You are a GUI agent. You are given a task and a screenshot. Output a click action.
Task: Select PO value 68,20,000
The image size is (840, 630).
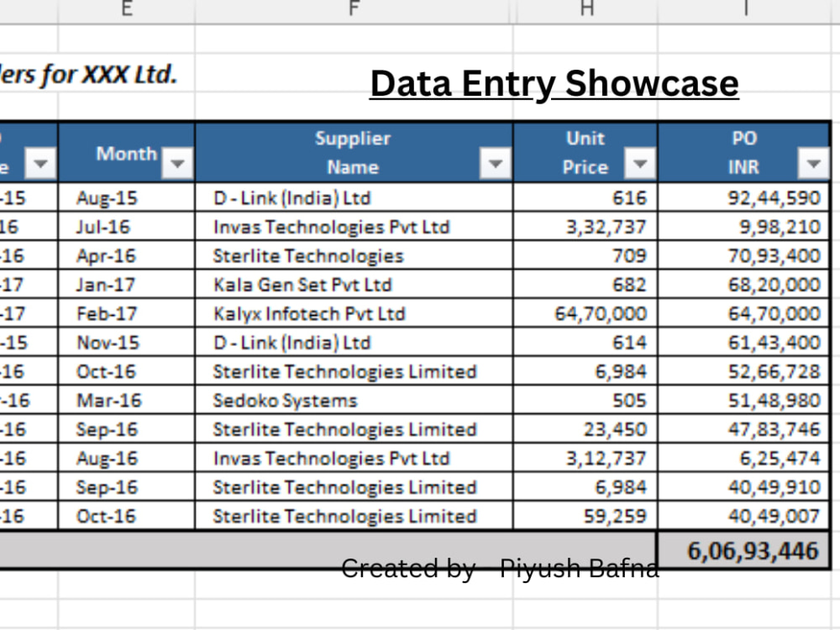click(744, 285)
